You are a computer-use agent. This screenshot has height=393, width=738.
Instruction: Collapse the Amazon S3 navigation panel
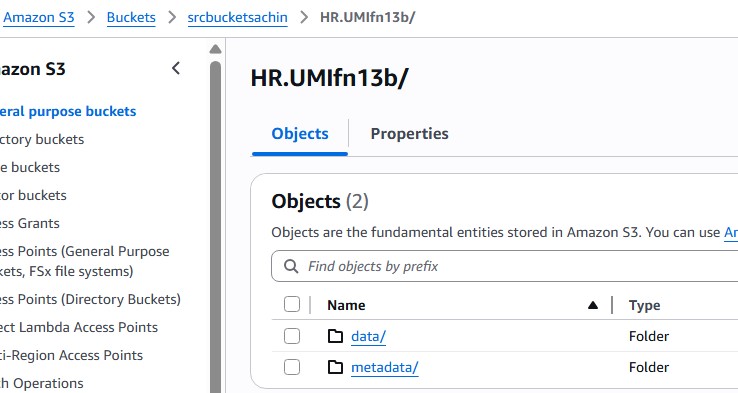(x=176, y=68)
